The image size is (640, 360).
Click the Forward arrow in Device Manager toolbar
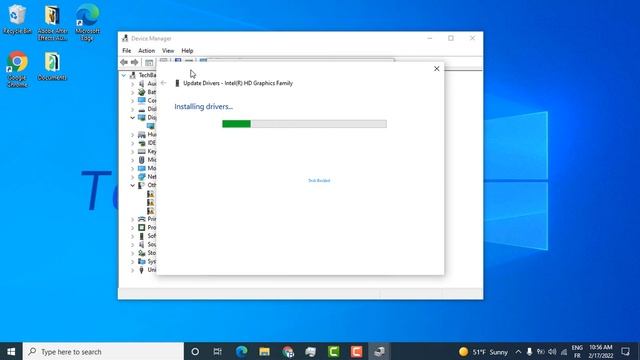tap(134, 62)
